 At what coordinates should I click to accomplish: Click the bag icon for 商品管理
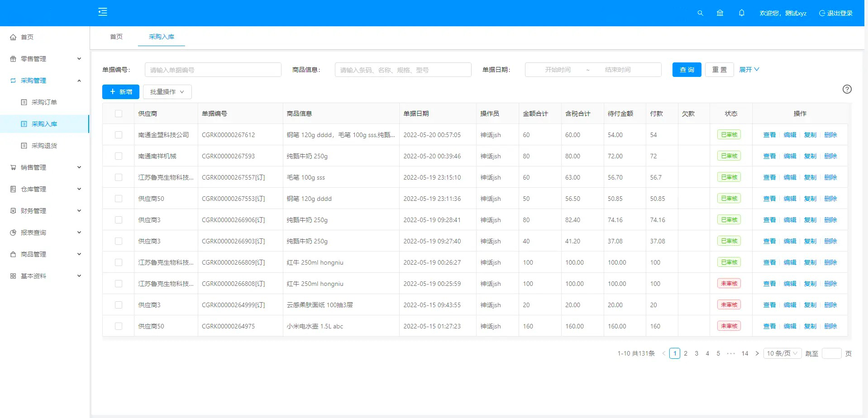[x=13, y=254]
